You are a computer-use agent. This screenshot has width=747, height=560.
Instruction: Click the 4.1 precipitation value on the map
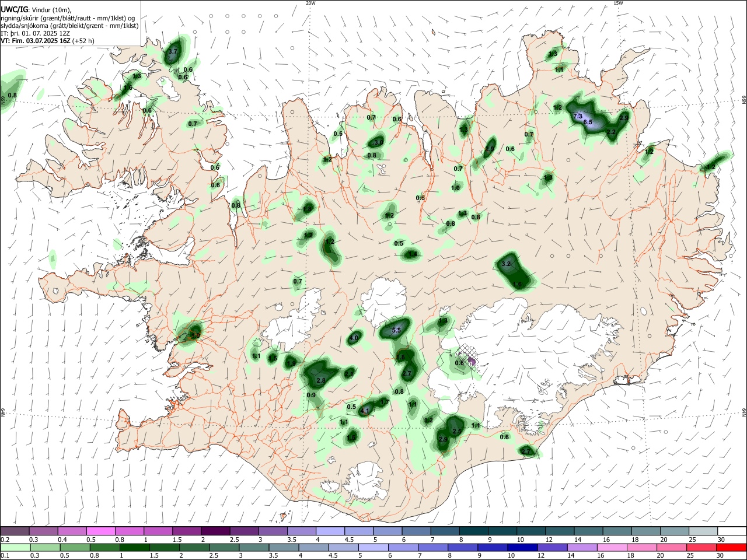(x=365, y=411)
